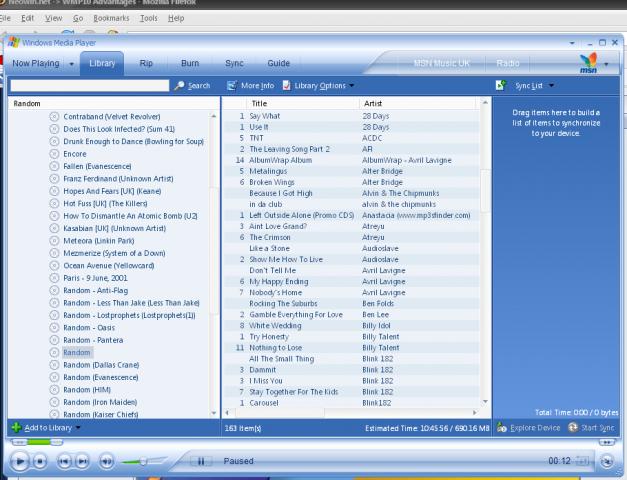Image resolution: width=627 pixels, height=480 pixels.
Task: Click the round skin mode button beside the timer
Action: (x=607, y=461)
